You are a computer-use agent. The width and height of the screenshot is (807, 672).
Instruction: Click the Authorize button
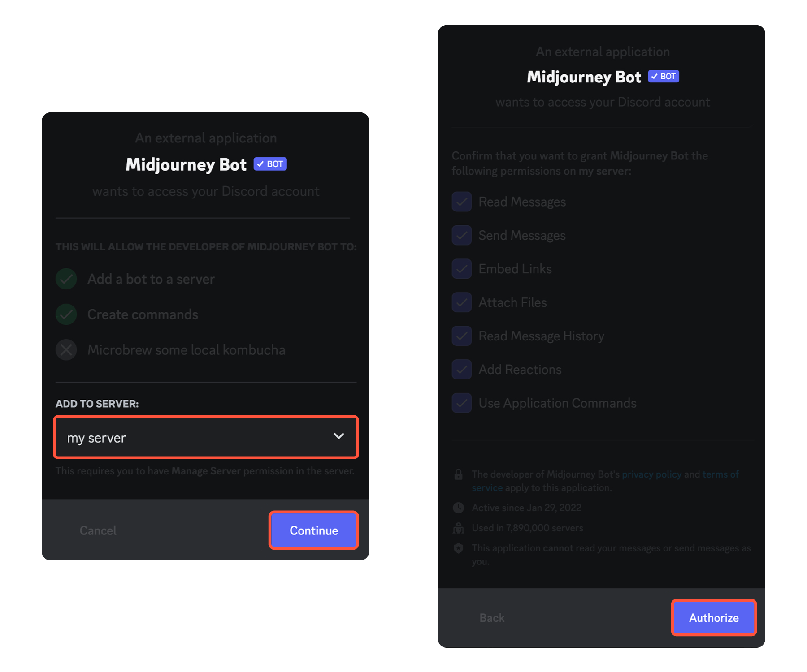point(714,618)
